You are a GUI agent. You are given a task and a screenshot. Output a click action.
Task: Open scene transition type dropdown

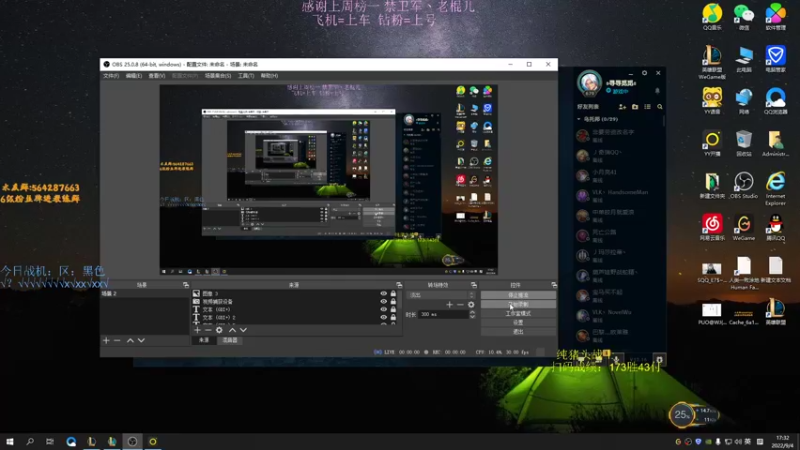[441, 295]
